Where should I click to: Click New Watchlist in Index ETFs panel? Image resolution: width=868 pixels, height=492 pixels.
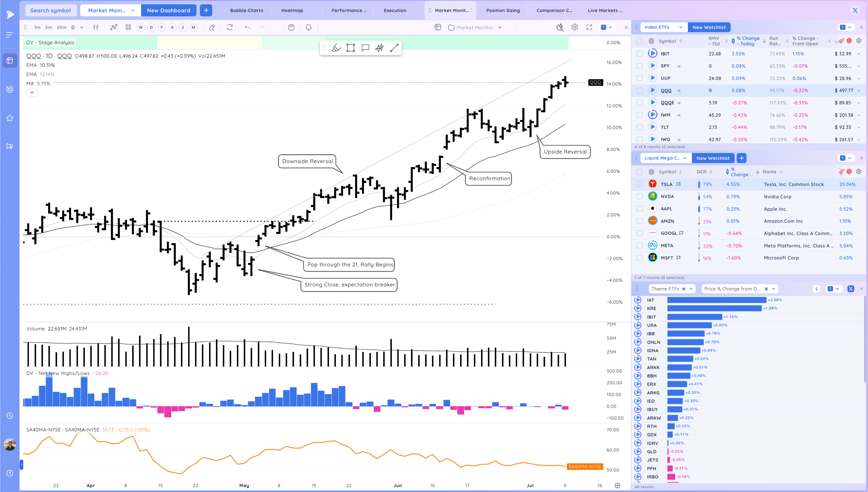(x=709, y=27)
